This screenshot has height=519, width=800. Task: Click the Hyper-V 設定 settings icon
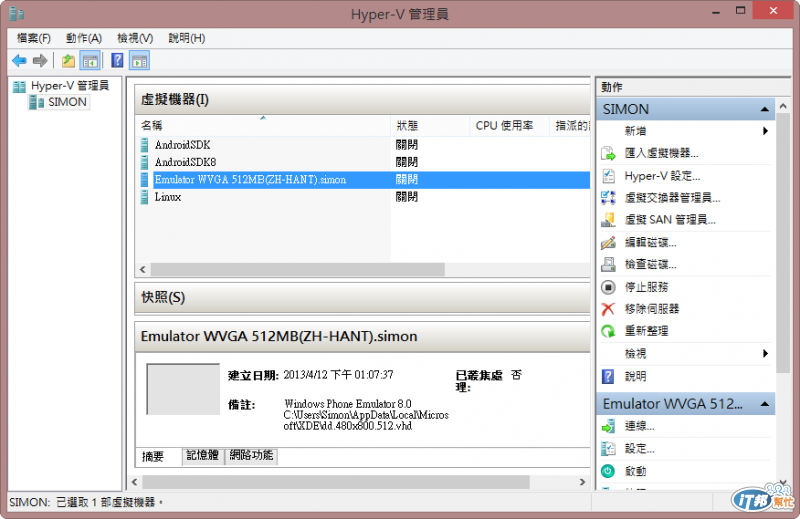point(608,176)
